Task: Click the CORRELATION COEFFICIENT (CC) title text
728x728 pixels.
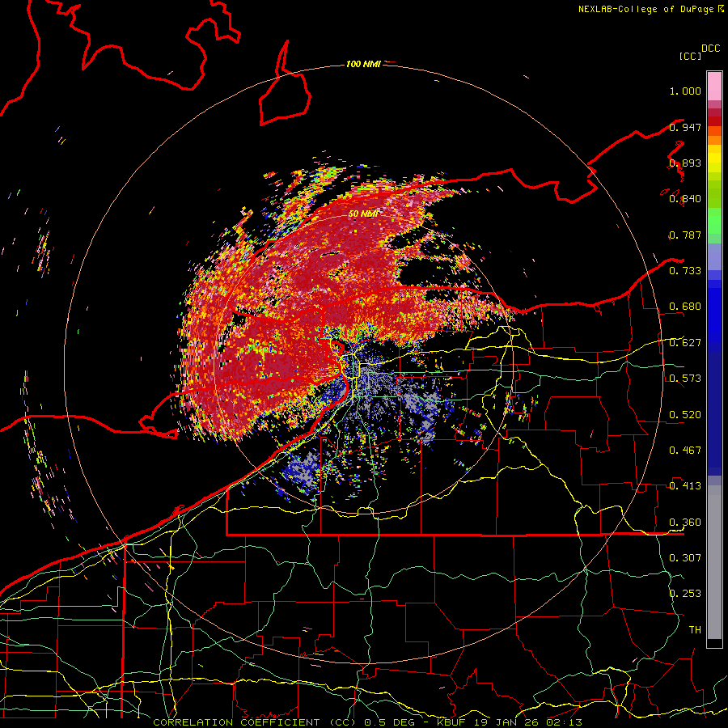Action: (255, 722)
